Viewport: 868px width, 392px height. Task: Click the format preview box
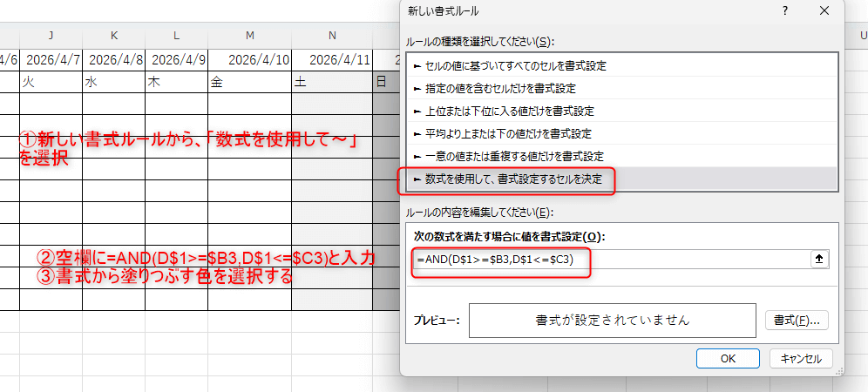(612, 320)
